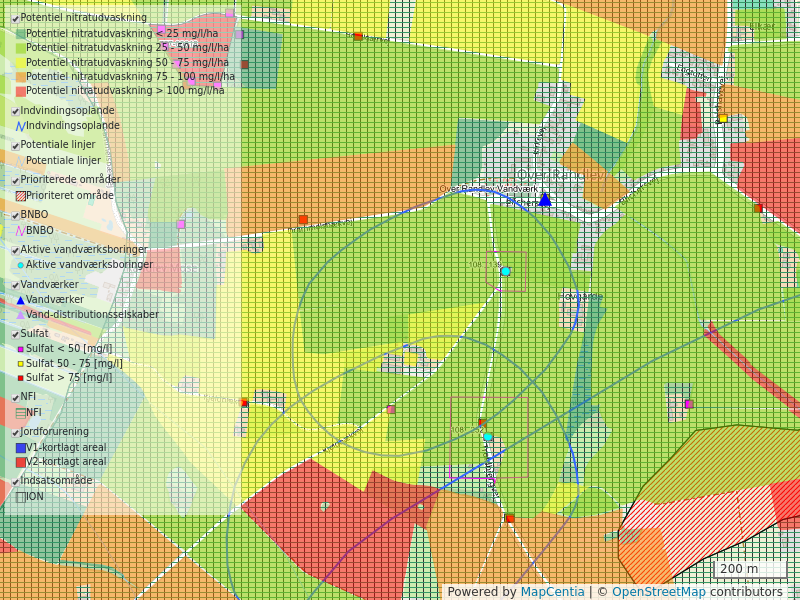The width and height of the screenshot is (800, 600).
Task: Click the magenta Sulfat < 50 legend square
Action: pos(20,349)
